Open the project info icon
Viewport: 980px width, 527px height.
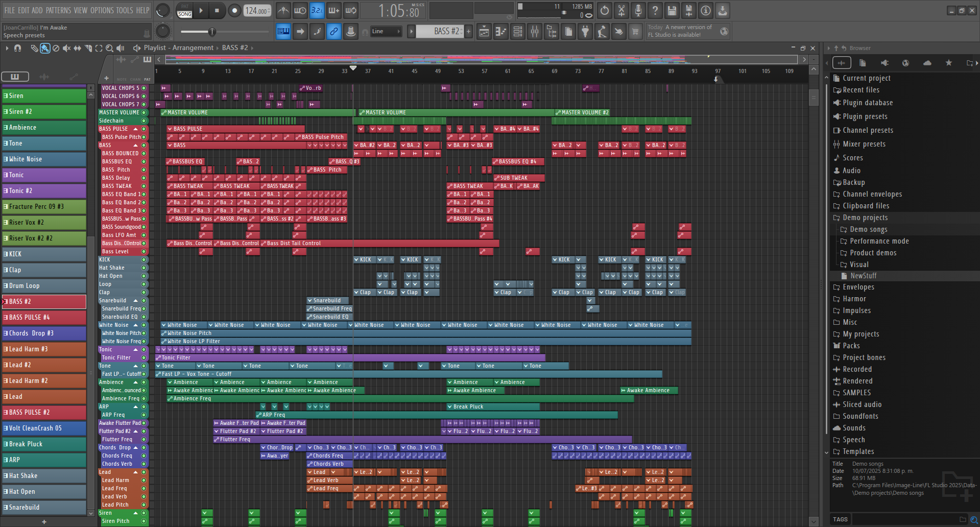pos(706,10)
